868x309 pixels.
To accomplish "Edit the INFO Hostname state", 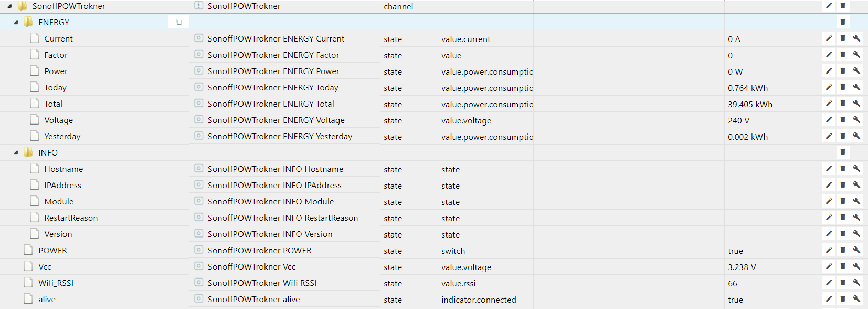I will coord(829,169).
